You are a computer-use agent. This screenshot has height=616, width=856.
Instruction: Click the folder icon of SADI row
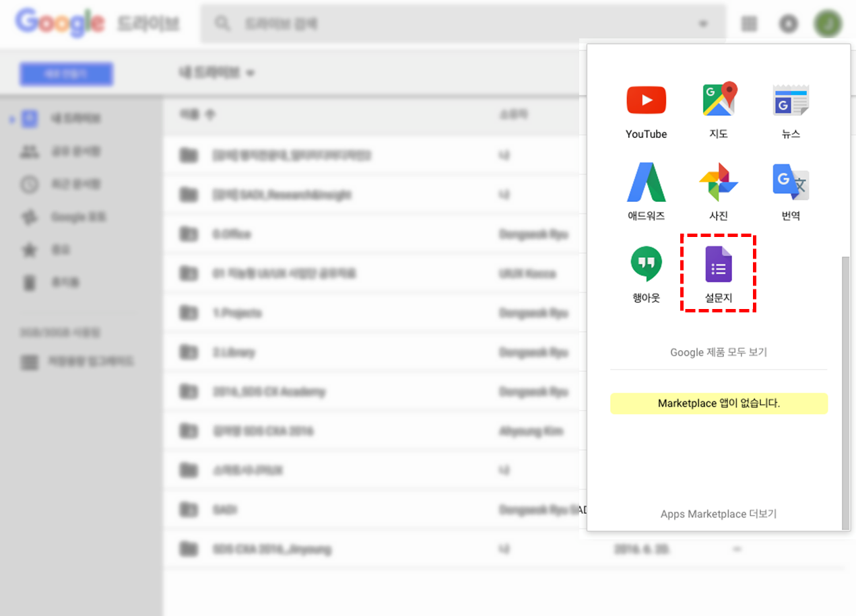click(189, 510)
